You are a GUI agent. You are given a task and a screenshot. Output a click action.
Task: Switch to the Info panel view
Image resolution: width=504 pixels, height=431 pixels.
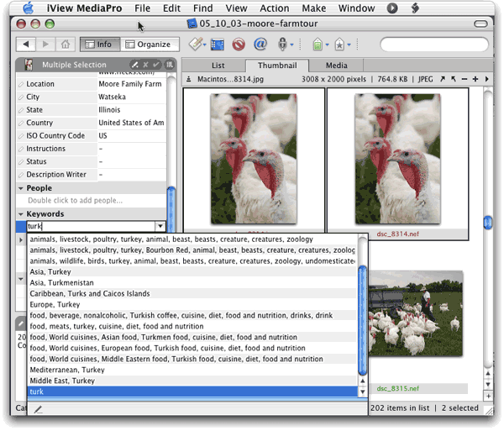(x=98, y=45)
